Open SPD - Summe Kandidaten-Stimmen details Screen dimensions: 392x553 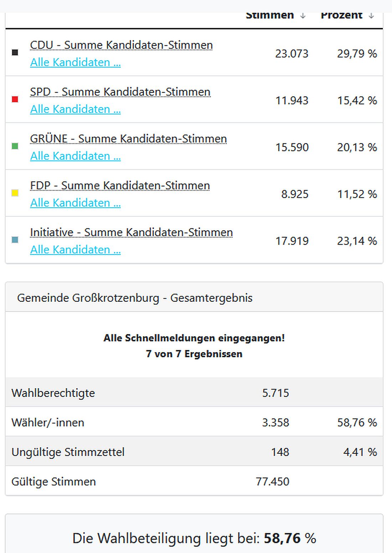pyautogui.click(x=120, y=92)
